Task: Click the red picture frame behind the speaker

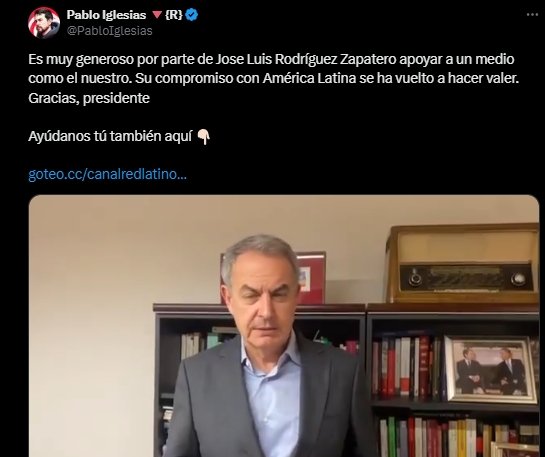Action: (311, 278)
